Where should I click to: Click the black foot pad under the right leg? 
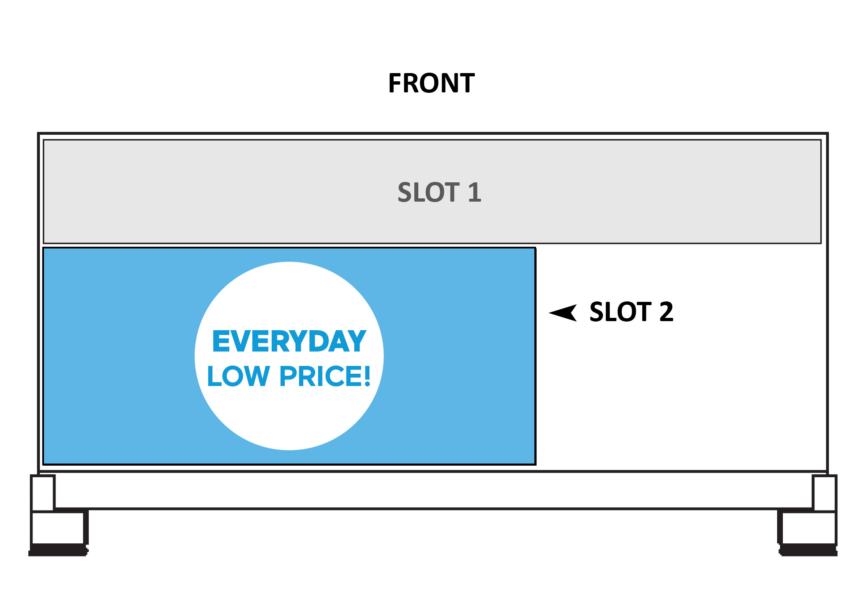click(809, 550)
